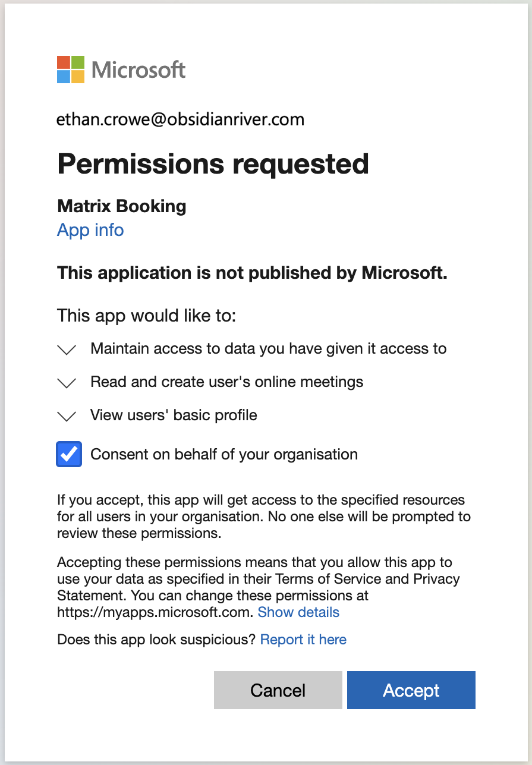Click the 'not published by Microsoft' warning

pos(252,273)
